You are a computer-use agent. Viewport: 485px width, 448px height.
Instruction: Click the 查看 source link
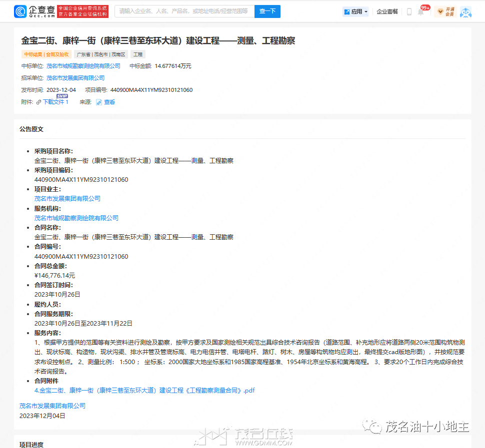109,102
